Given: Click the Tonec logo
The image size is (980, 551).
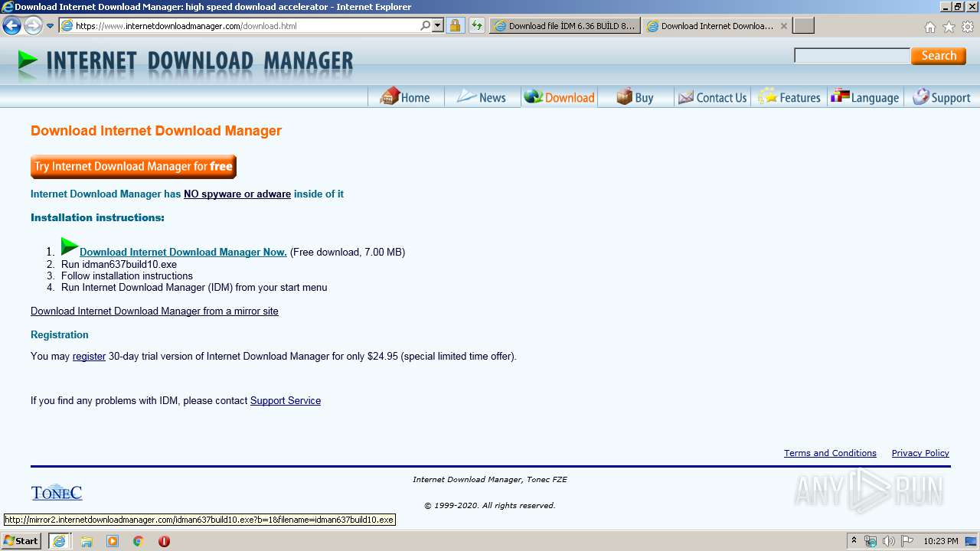Looking at the screenshot, I should tap(57, 492).
